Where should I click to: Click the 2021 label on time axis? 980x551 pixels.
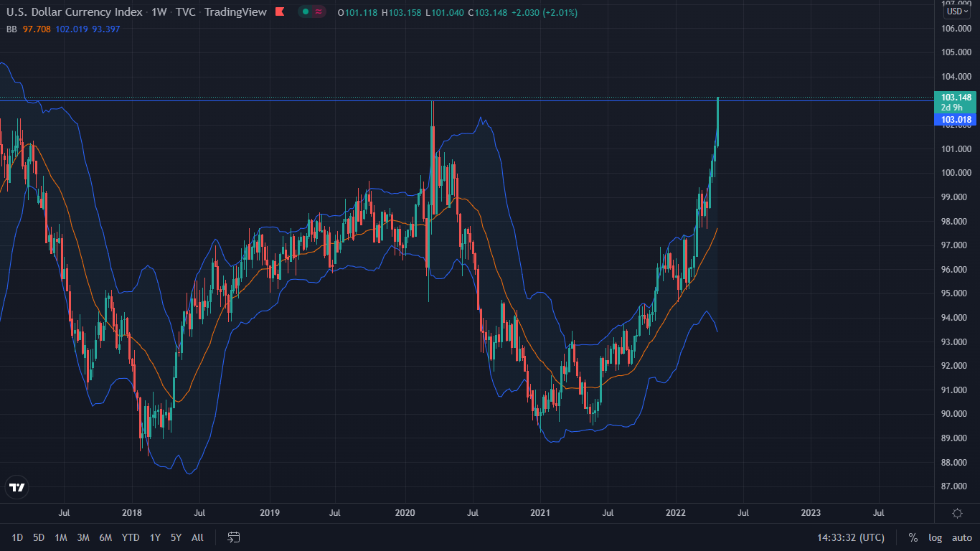pyautogui.click(x=540, y=512)
